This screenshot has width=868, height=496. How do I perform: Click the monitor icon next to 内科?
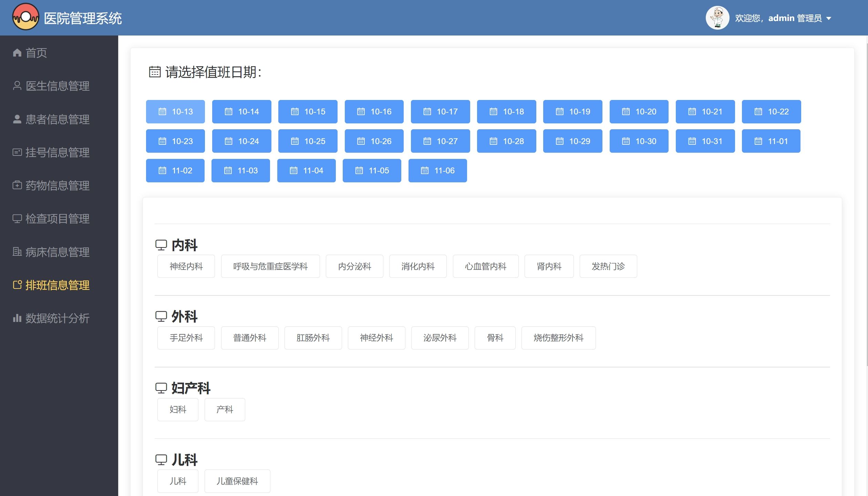tap(161, 245)
